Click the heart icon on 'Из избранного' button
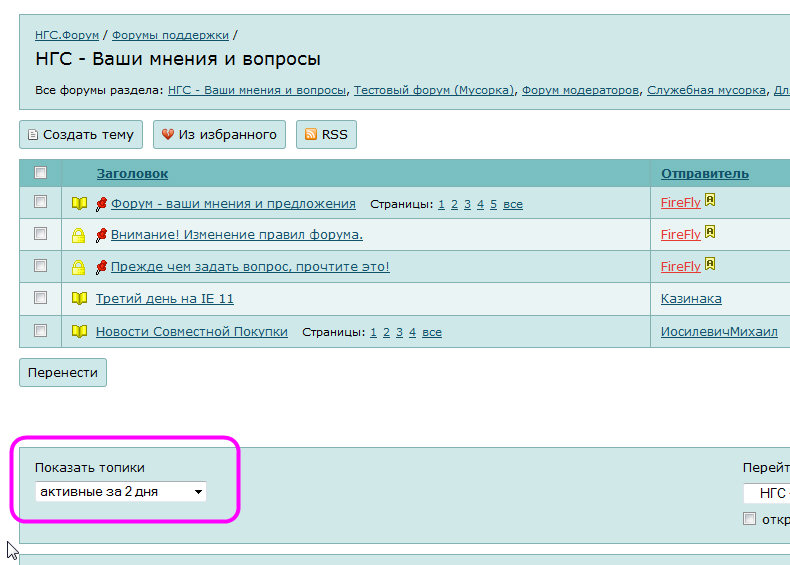790x565 pixels. [x=167, y=134]
